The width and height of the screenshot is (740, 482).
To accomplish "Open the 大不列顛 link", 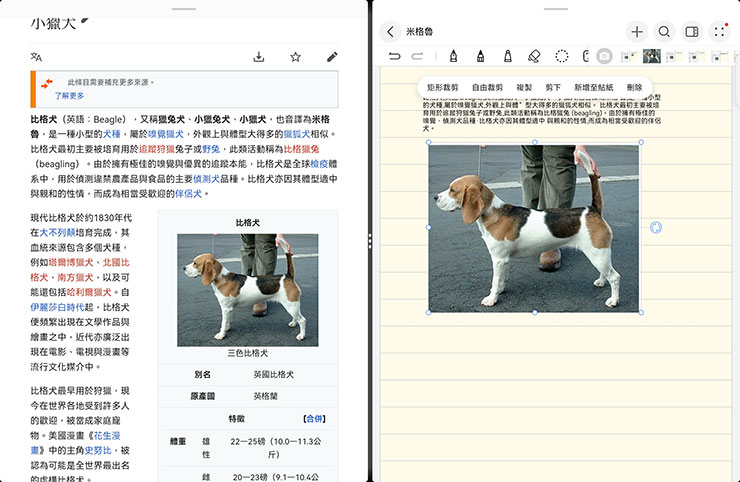I will pos(57,233).
